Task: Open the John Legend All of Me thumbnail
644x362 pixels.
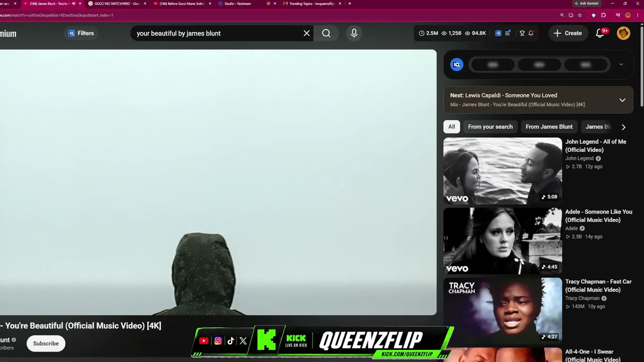Action: click(503, 171)
